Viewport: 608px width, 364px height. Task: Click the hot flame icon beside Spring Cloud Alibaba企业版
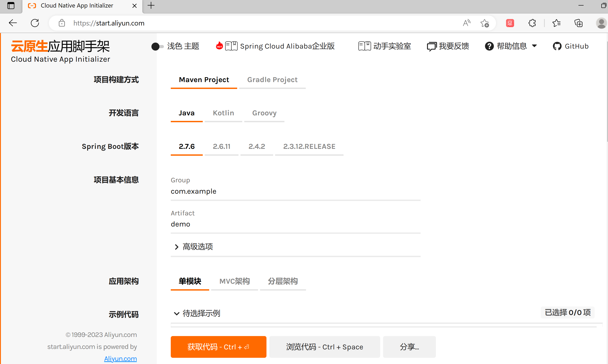219,46
